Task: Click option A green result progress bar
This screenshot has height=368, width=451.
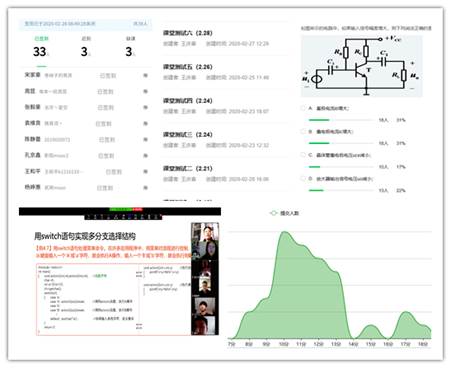Action: (x=319, y=120)
